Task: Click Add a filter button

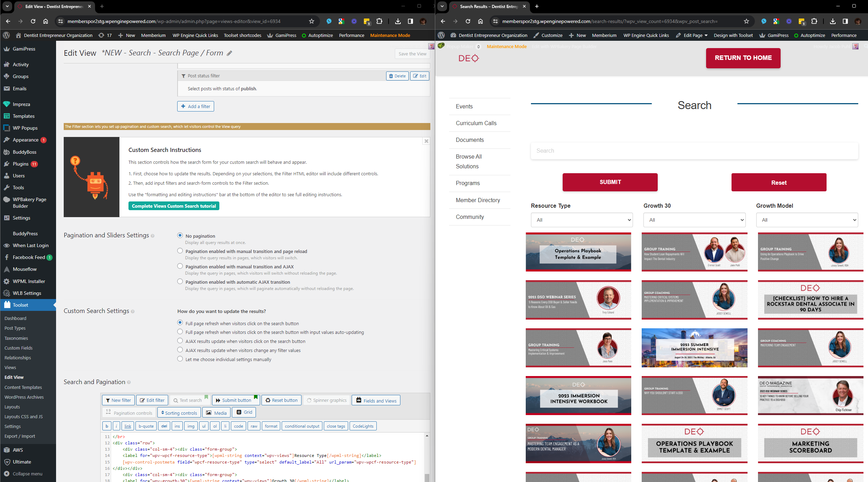Action: click(x=196, y=106)
